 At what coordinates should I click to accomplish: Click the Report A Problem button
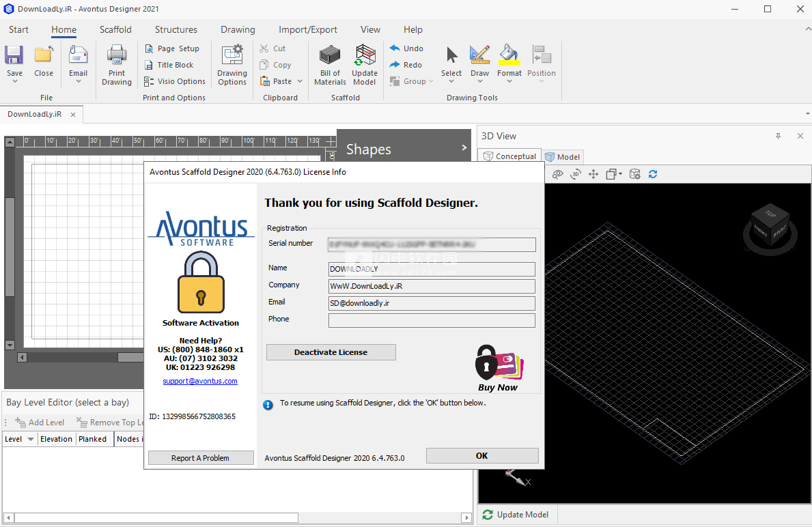point(200,458)
